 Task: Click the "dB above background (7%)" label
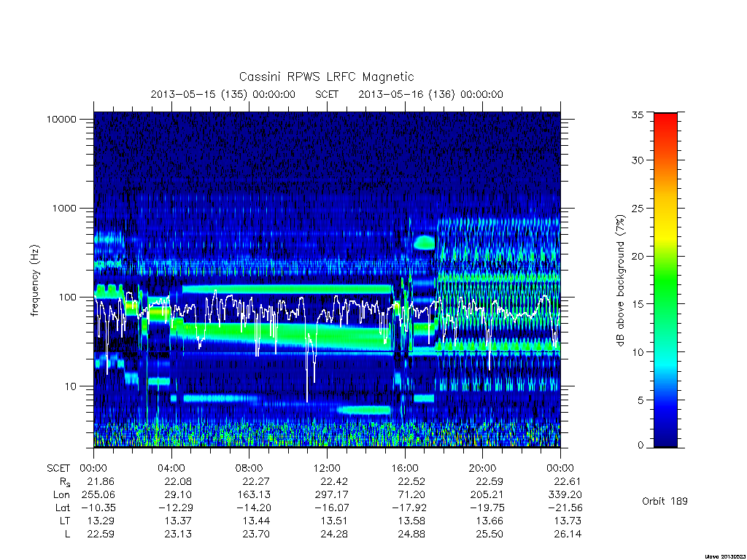tap(620, 280)
